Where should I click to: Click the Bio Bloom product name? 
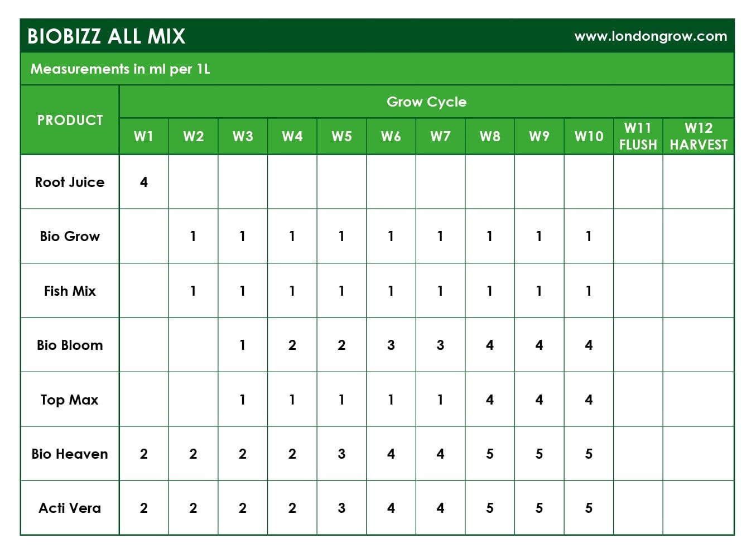coord(70,345)
